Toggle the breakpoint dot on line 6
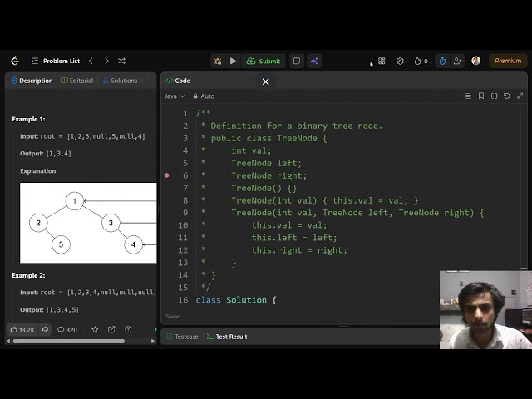Viewport: 532px width, 399px height. coord(166,175)
